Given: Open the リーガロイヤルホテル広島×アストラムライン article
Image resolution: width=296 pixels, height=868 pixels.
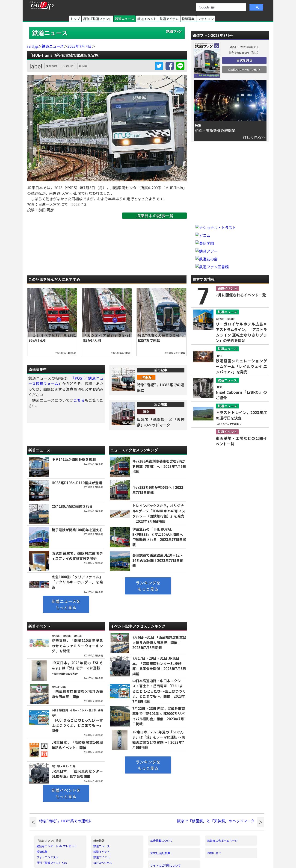Looking at the screenshot, I should click(x=241, y=332).
